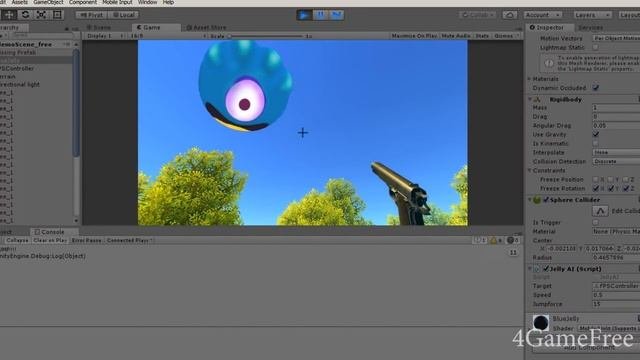Select the Move transform tool
640x360 pixels.
coord(9,15)
